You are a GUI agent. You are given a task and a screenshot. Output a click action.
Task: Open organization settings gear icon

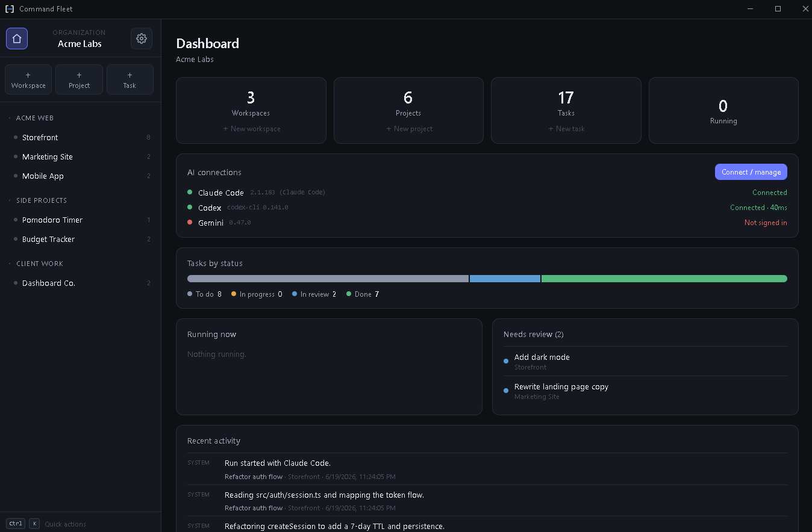pyautogui.click(x=142, y=39)
